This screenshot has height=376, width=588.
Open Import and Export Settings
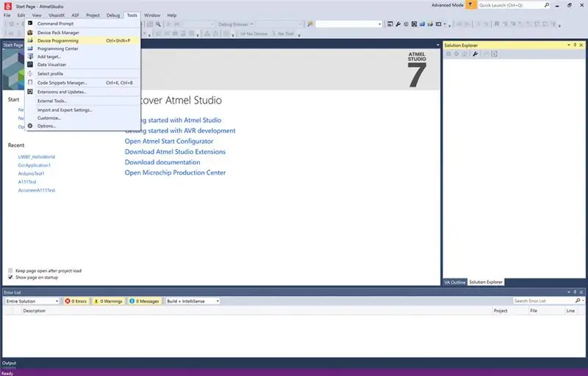click(82, 110)
